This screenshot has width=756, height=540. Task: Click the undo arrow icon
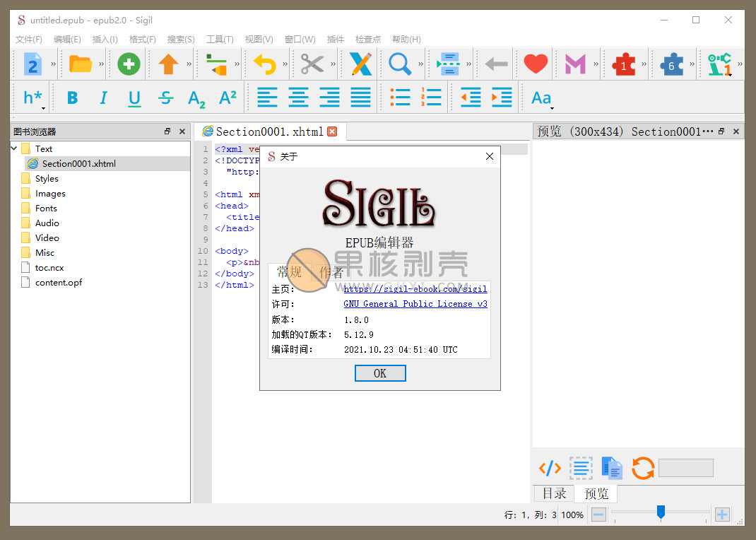coord(265,64)
